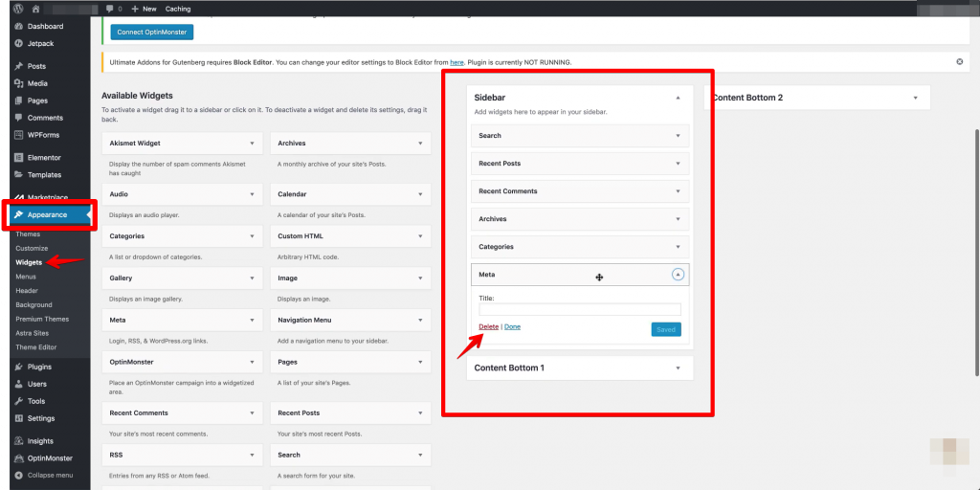980x490 pixels.
Task: Expand the Custom HTML widget arrow
Action: coord(420,236)
